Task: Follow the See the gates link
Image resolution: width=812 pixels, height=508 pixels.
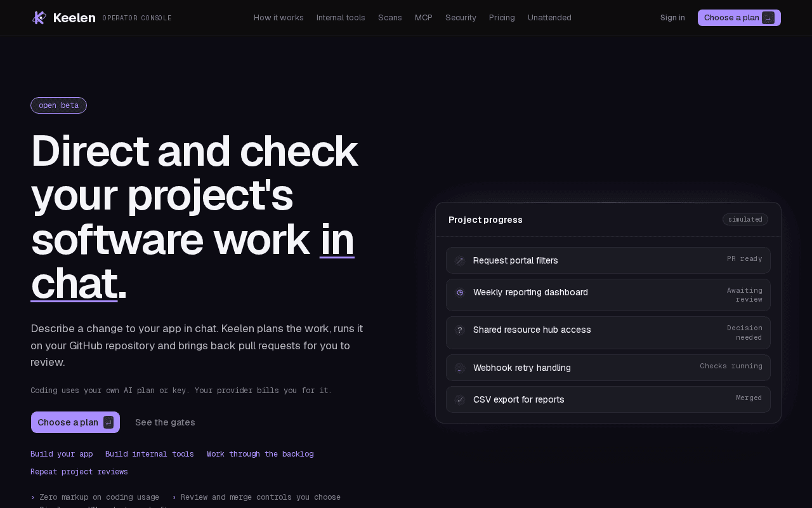Action: tap(165, 422)
